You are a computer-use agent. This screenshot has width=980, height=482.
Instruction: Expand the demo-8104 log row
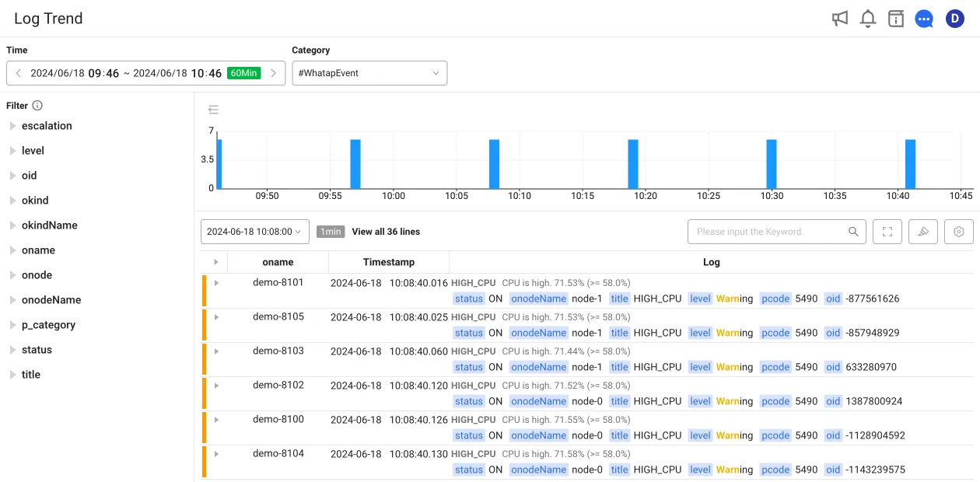(x=216, y=454)
